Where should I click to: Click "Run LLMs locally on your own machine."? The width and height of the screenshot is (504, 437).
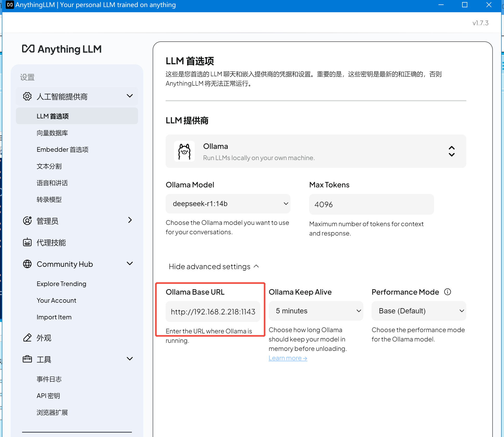259,158
